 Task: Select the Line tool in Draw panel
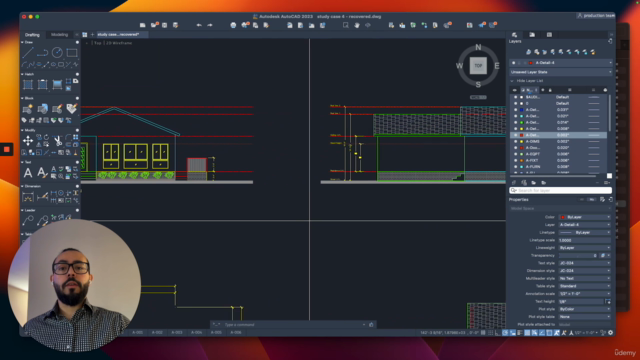[x=28, y=53]
